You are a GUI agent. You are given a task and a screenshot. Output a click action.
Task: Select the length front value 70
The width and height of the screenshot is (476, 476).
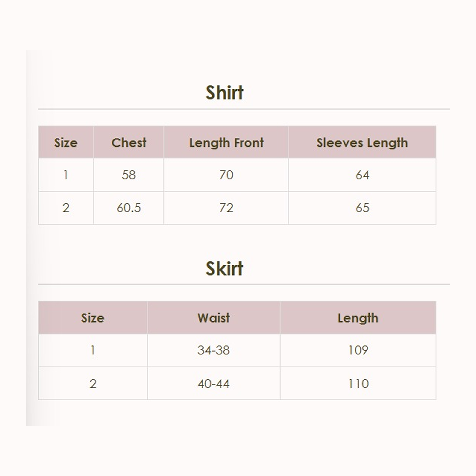coord(226,175)
